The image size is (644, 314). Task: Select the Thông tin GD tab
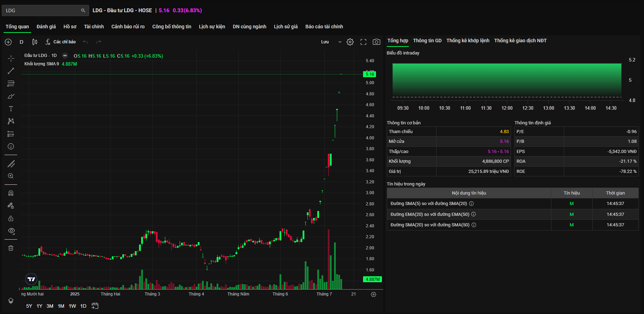click(427, 41)
